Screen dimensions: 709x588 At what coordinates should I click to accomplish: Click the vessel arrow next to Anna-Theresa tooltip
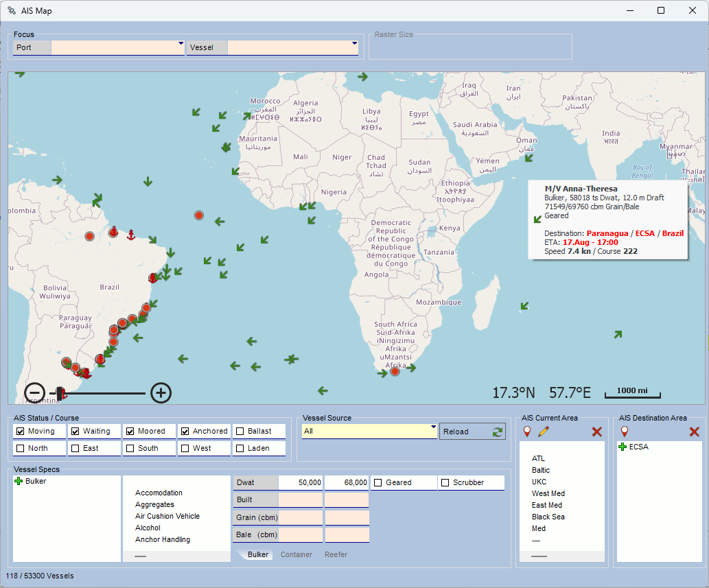[x=537, y=219]
